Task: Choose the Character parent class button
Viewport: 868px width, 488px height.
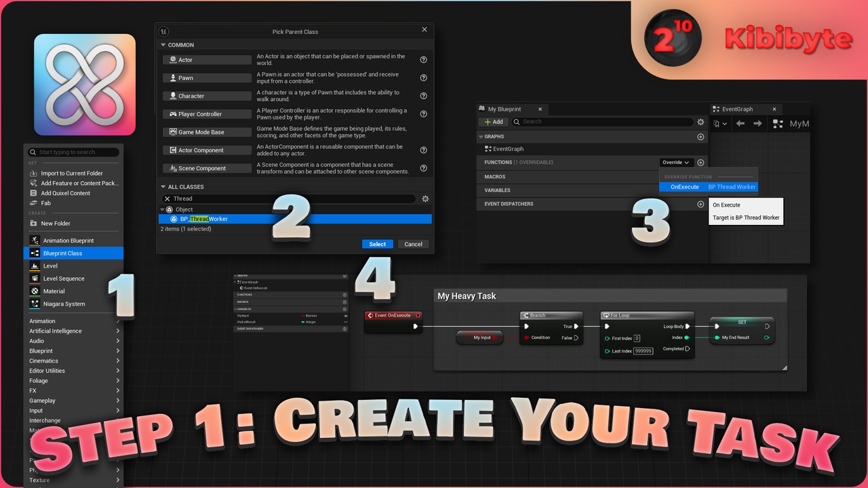Action: [207, 96]
